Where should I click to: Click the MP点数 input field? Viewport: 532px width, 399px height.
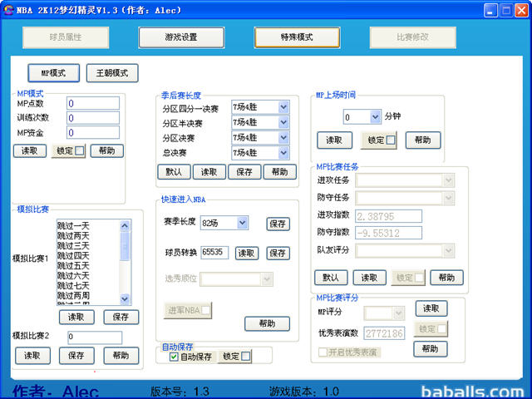click(x=93, y=103)
